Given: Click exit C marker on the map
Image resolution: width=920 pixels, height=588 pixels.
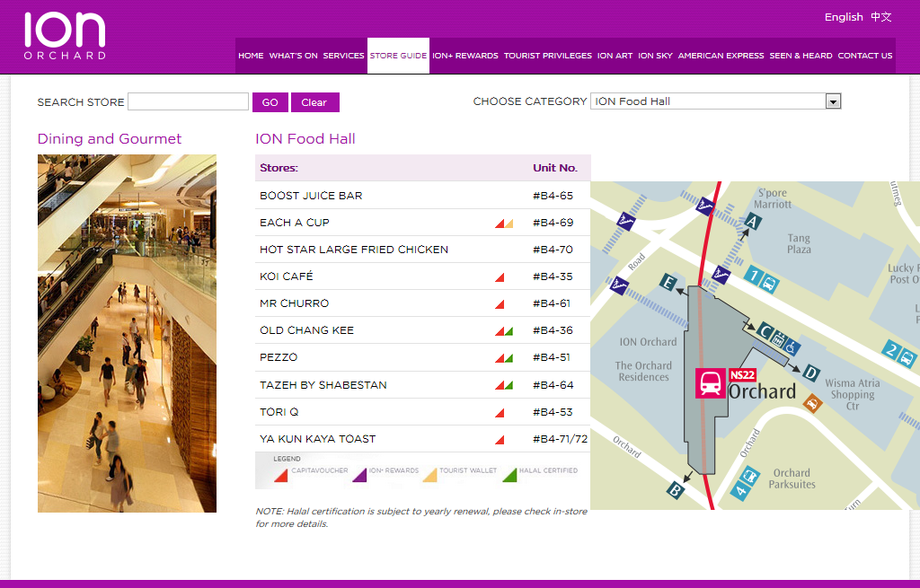Looking at the screenshot, I should [764, 331].
